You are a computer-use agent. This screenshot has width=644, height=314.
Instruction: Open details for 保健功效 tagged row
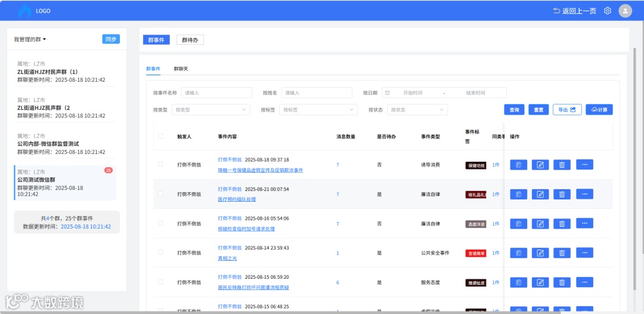(519, 165)
